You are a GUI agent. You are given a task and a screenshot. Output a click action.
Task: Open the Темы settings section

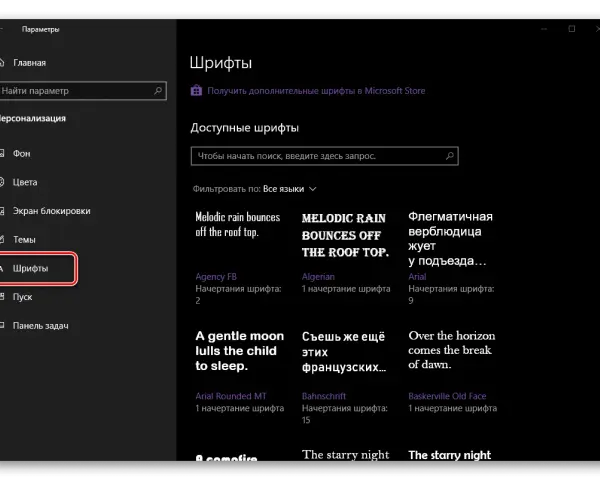(x=24, y=240)
